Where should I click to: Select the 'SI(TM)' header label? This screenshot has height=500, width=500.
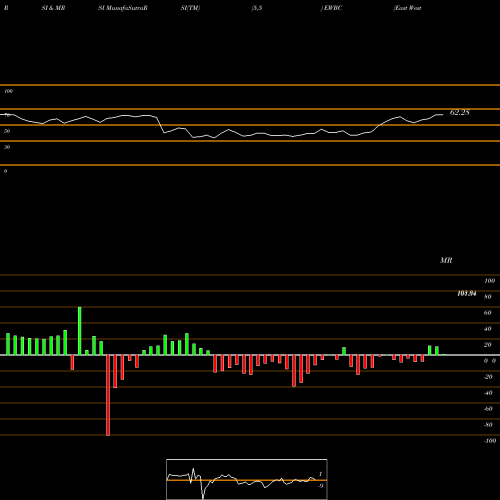[190, 8]
